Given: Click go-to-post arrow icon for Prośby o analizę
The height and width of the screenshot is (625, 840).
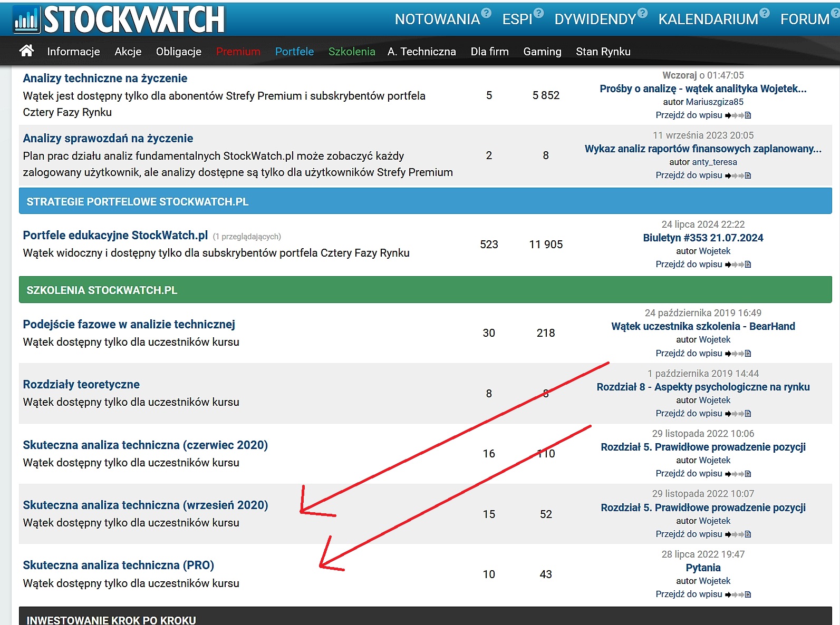Looking at the screenshot, I should coord(738,115).
